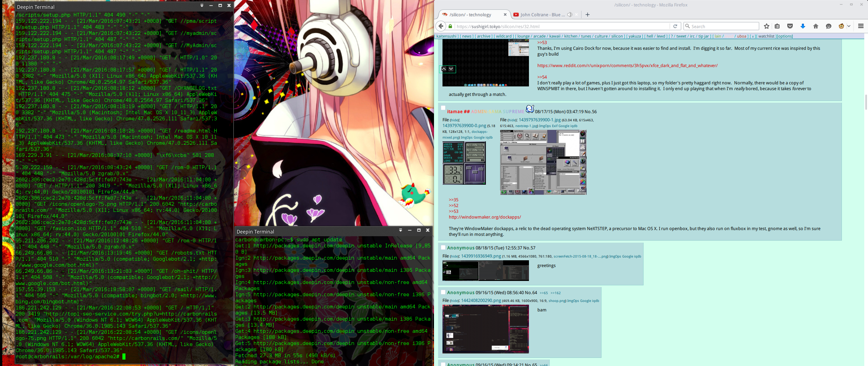Select the checkbox for post No.64
The image size is (868, 366).
tap(443, 292)
